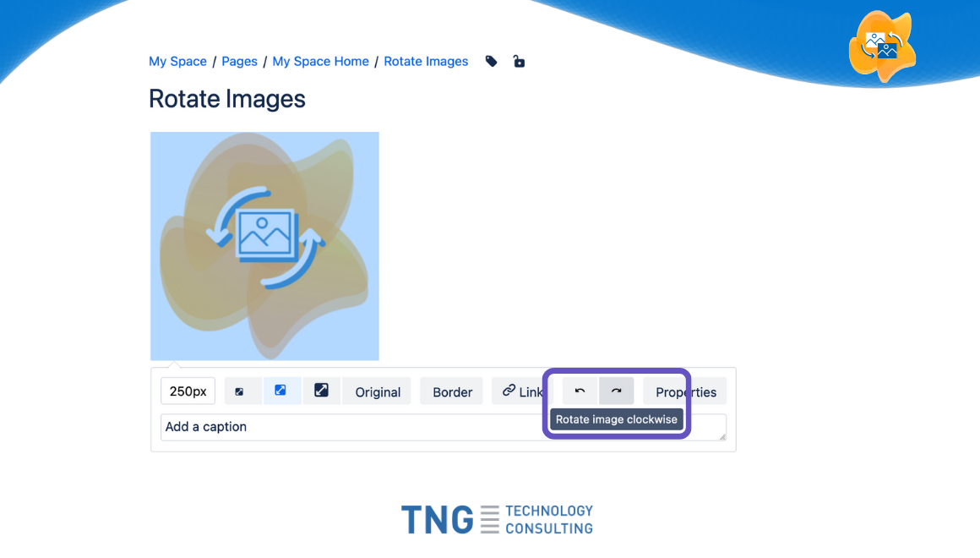Toggle the medium image size option
Image resolution: width=980 pixels, height=558 pixels.
(282, 391)
